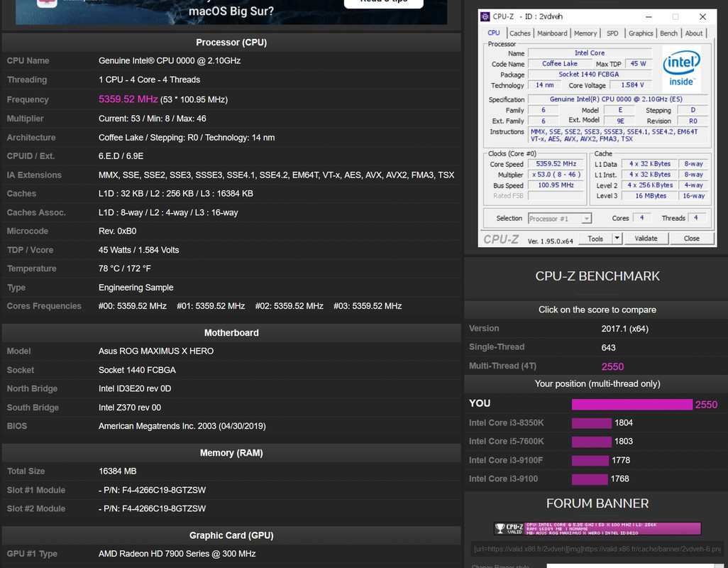Click the YOU benchmark bar
This screenshot has width=728, height=568.
(x=632, y=405)
